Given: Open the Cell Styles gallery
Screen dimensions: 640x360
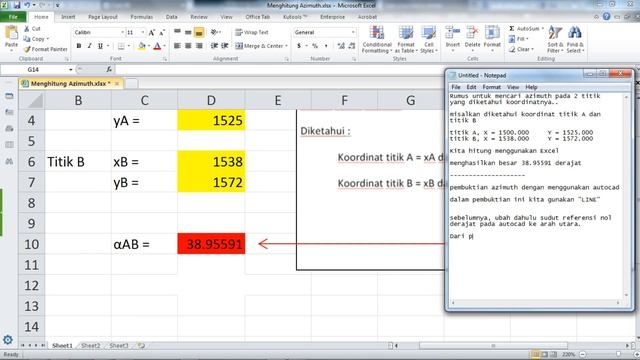Looking at the screenshot, I should [x=429, y=39].
